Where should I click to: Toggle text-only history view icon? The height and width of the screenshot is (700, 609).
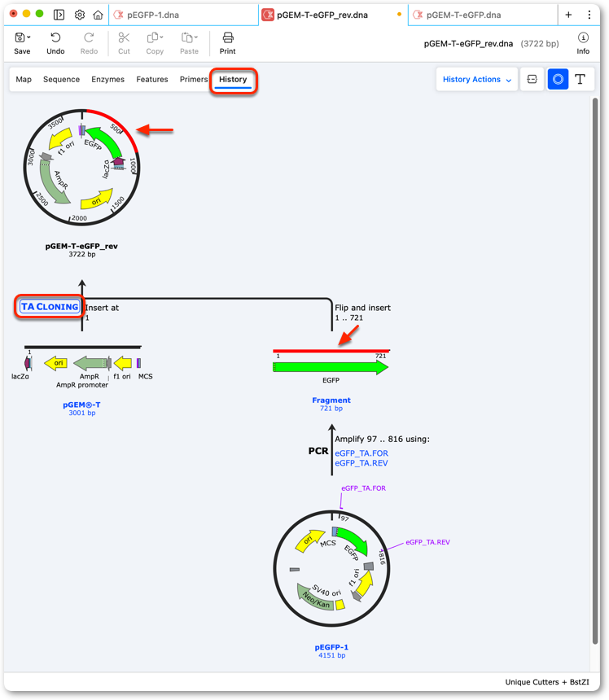580,79
